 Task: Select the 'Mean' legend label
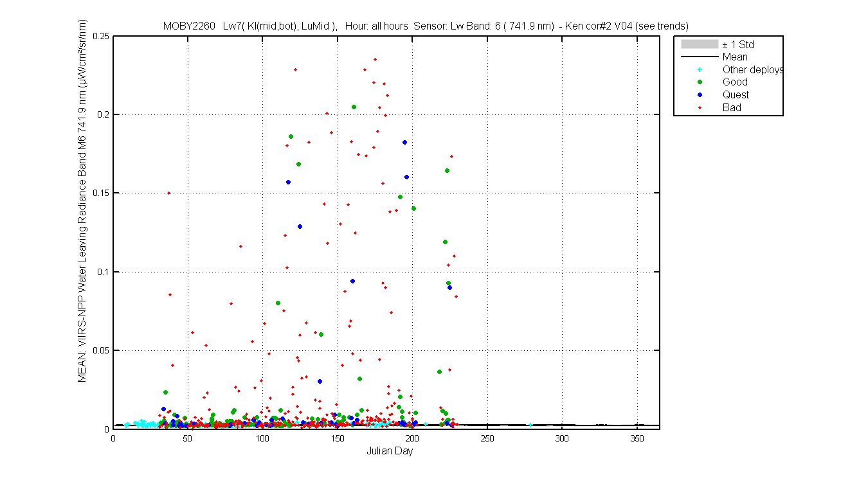pos(735,57)
